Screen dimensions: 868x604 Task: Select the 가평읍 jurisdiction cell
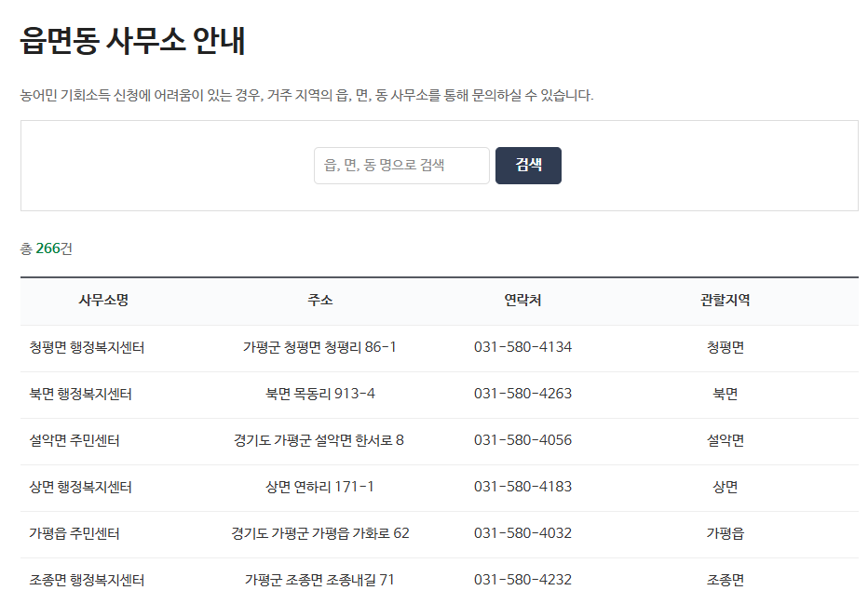[x=727, y=532]
